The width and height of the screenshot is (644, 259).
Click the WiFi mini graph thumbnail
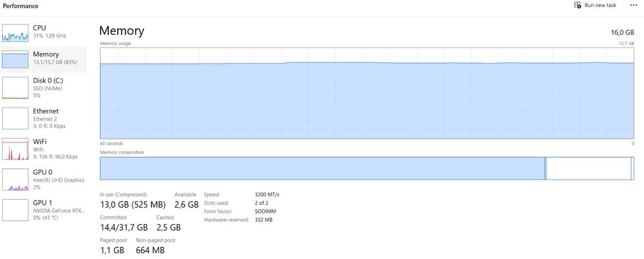click(x=15, y=149)
